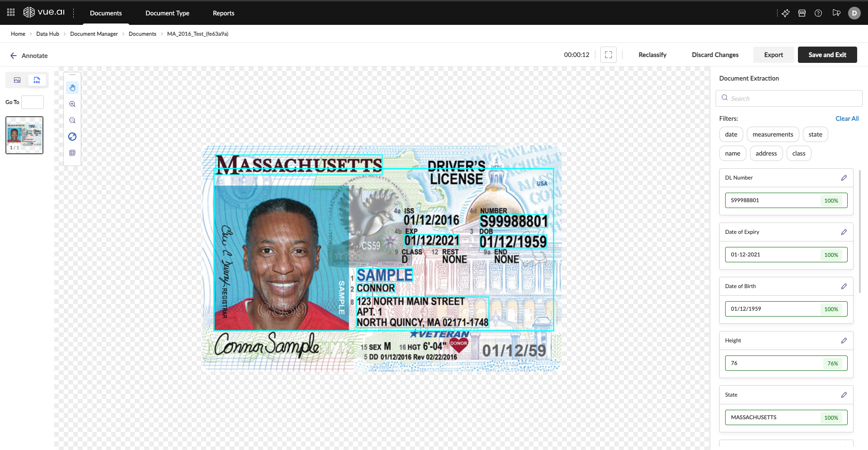Toggle the date filter chip
This screenshot has height=450, width=868.
(x=731, y=134)
